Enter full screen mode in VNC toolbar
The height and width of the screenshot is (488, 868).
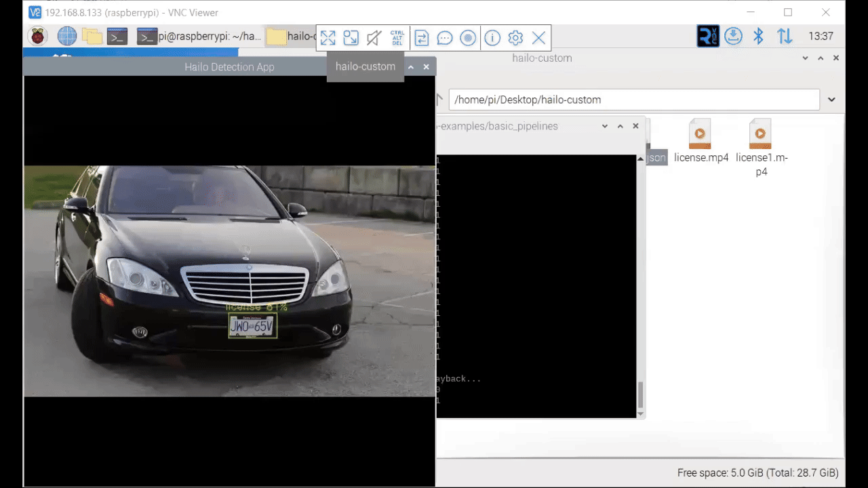[x=328, y=38]
